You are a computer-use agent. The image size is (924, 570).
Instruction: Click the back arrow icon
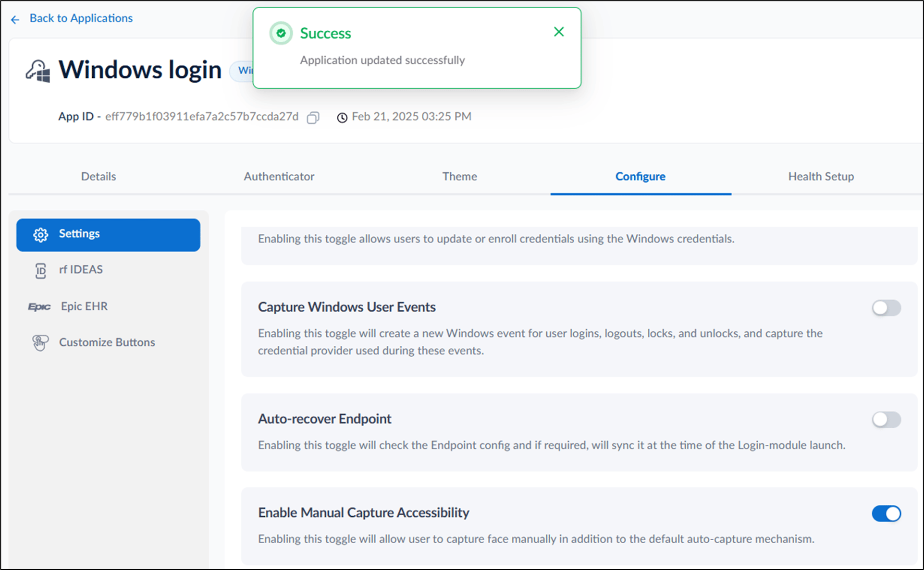pyautogui.click(x=15, y=19)
